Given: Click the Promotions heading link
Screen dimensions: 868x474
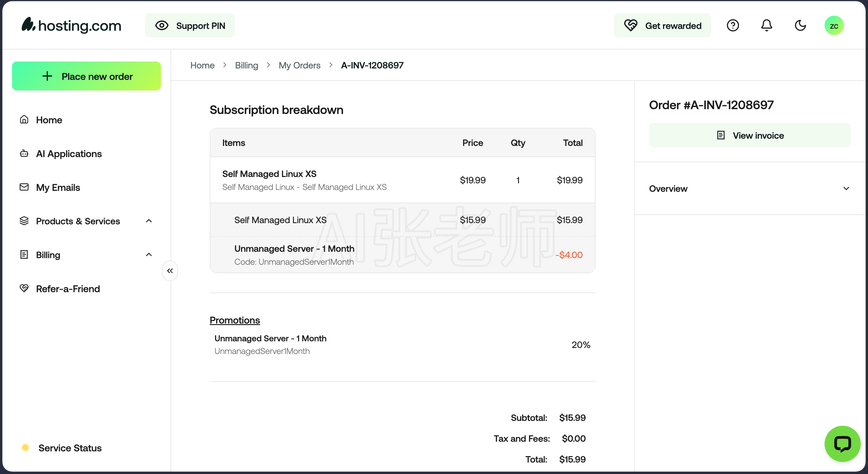Looking at the screenshot, I should [x=234, y=320].
